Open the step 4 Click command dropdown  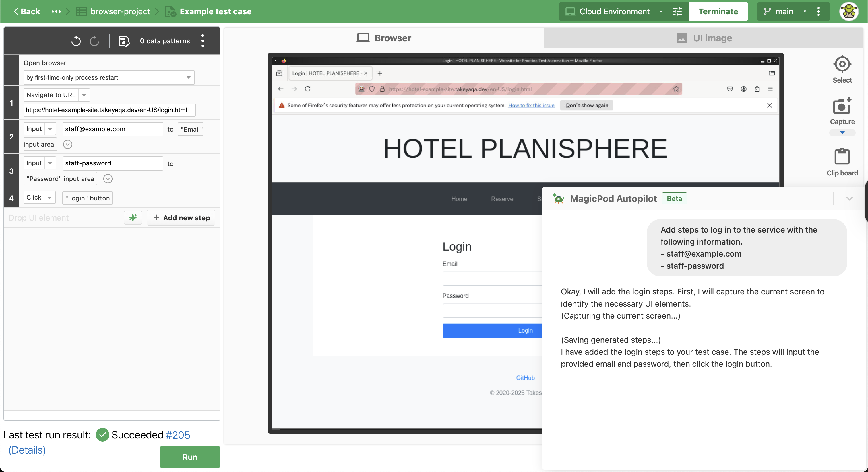(x=50, y=198)
